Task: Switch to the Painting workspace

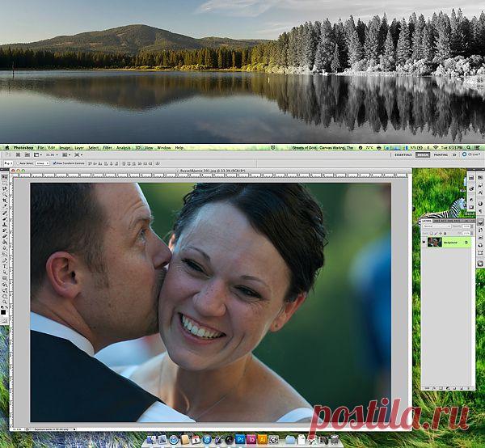Action: [441, 154]
